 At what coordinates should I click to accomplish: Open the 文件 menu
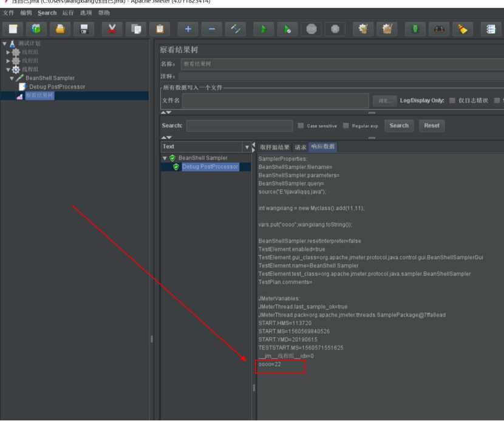(9, 13)
